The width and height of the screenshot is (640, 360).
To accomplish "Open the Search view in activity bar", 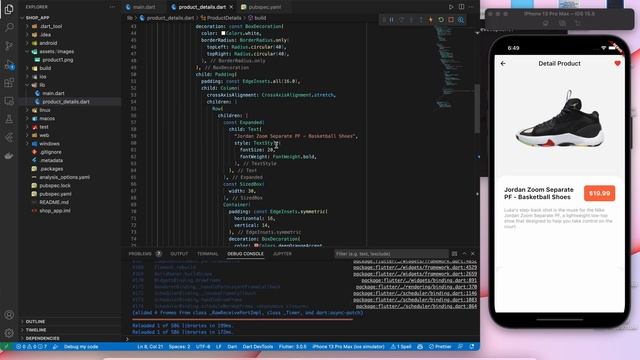I will 9,27.
